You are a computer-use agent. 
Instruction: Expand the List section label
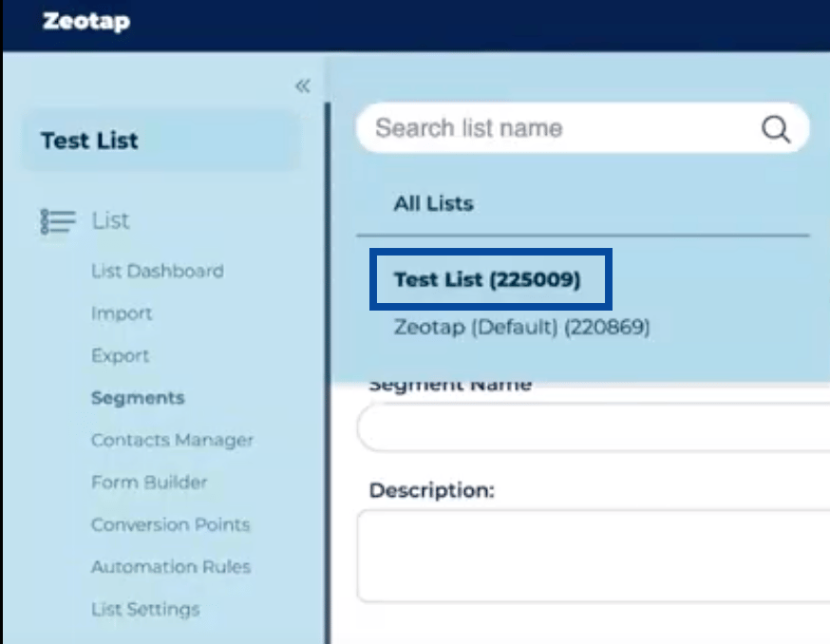pyautogui.click(x=110, y=221)
